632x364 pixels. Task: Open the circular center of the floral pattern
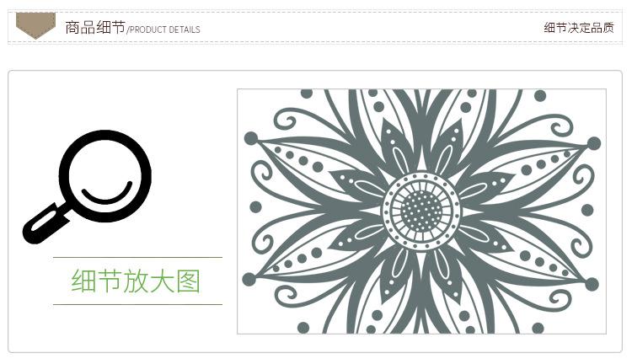click(421, 211)
